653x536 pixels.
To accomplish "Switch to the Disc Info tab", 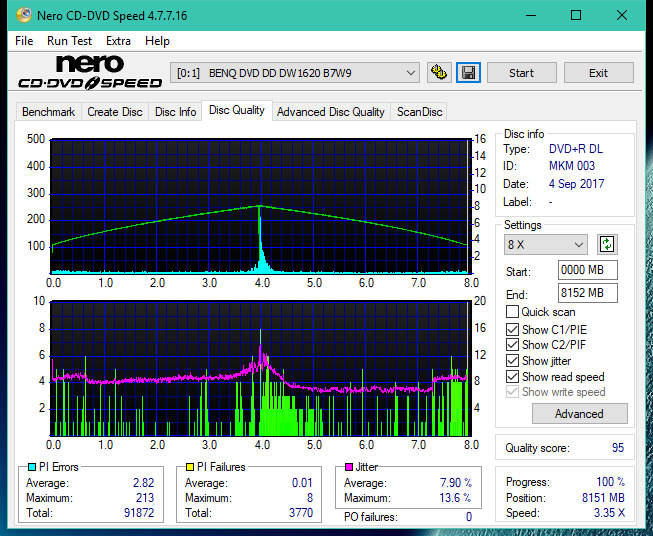I will 175,112.
